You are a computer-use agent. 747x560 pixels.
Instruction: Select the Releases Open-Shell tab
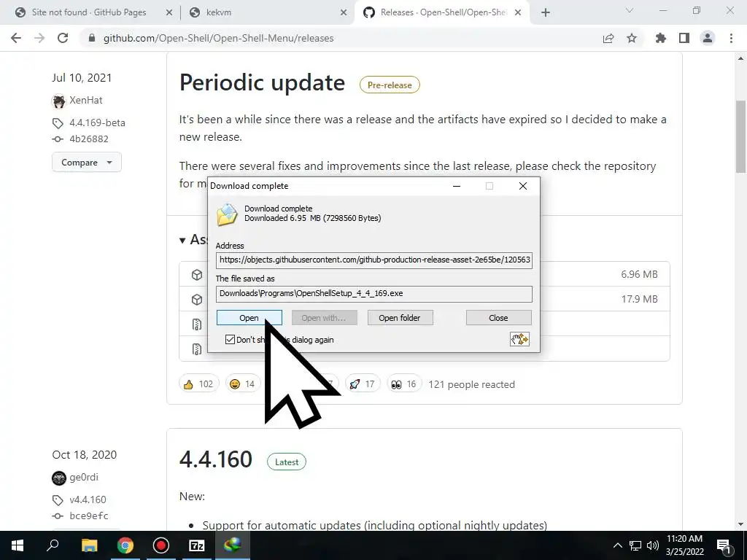[x=443, y=12]
